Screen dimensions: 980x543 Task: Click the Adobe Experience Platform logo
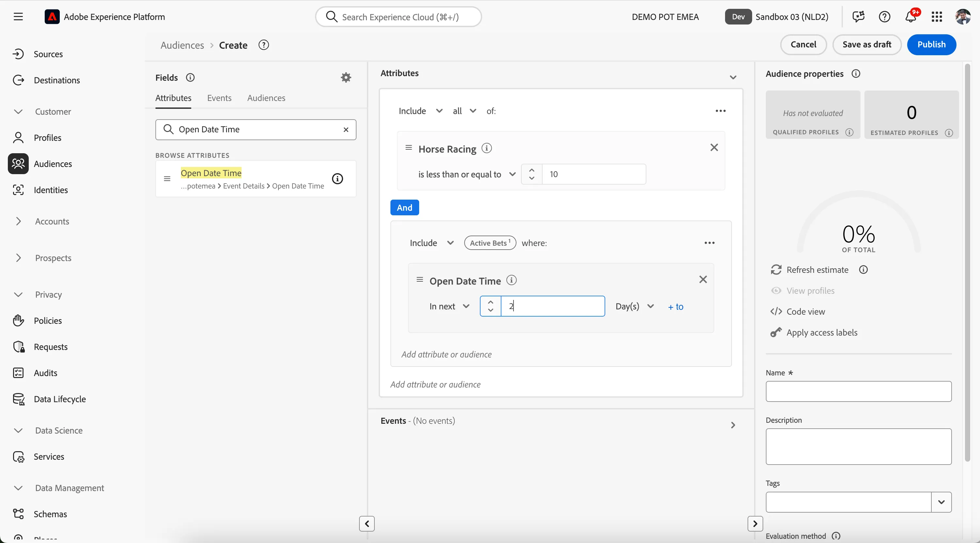tap(52, 17)
